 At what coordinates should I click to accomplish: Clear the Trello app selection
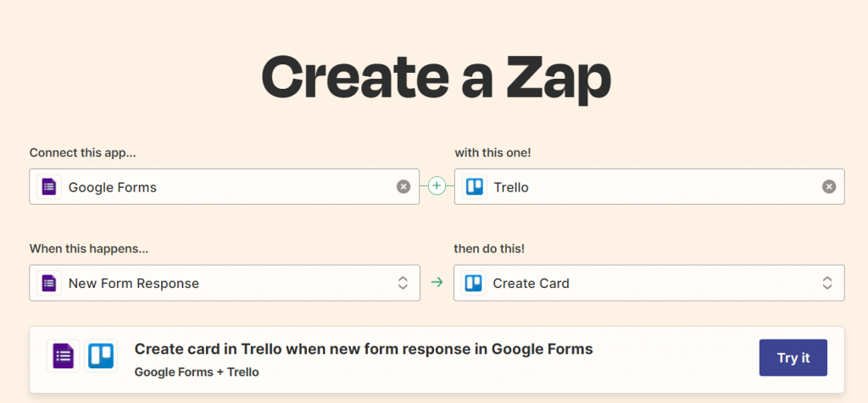click(829, 187)
